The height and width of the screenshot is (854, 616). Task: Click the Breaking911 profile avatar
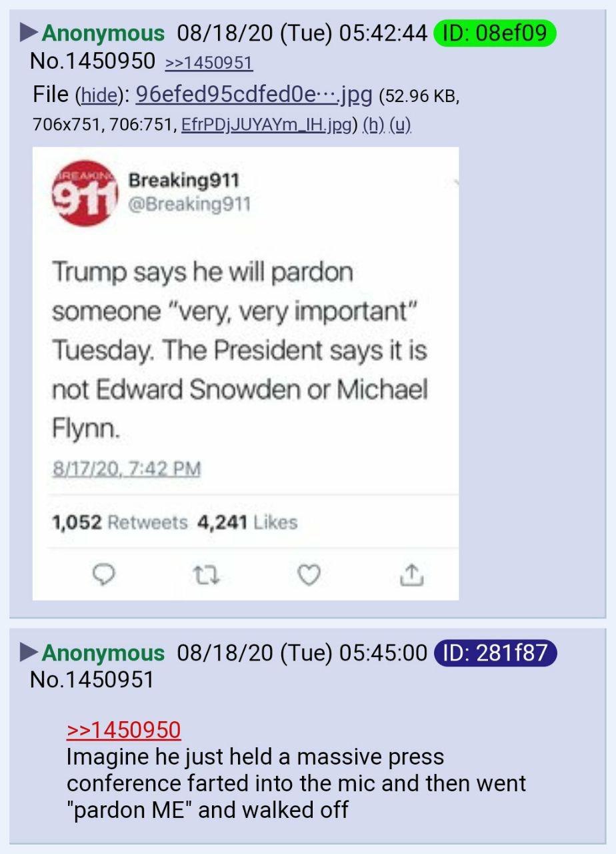point(85,193)
